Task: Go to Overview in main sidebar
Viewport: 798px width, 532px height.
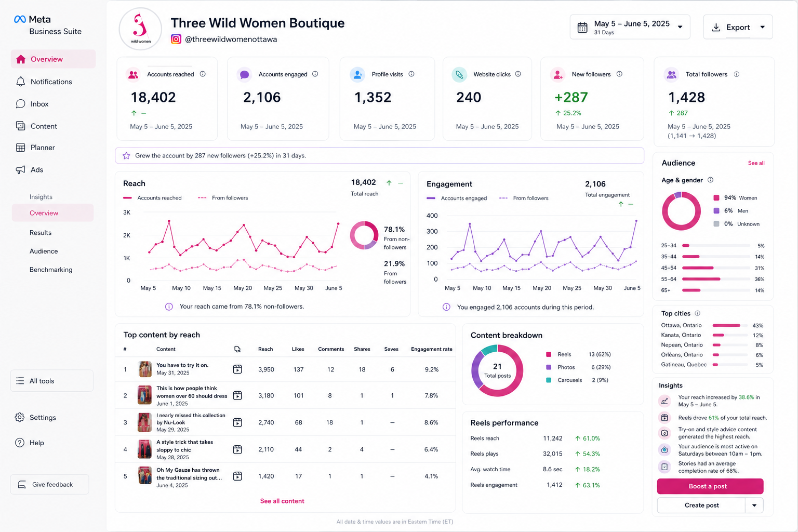Action: point(53,59)
